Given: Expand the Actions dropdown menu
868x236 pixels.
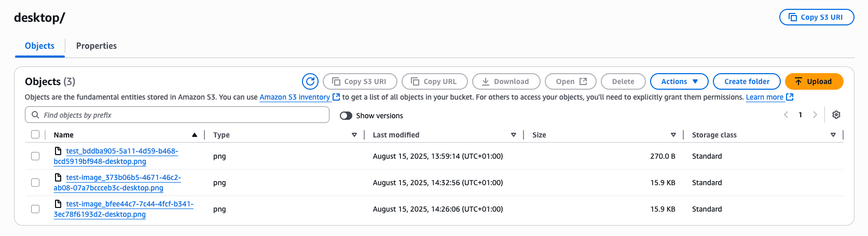Looking at the screenshot, I should coord(679,81).
